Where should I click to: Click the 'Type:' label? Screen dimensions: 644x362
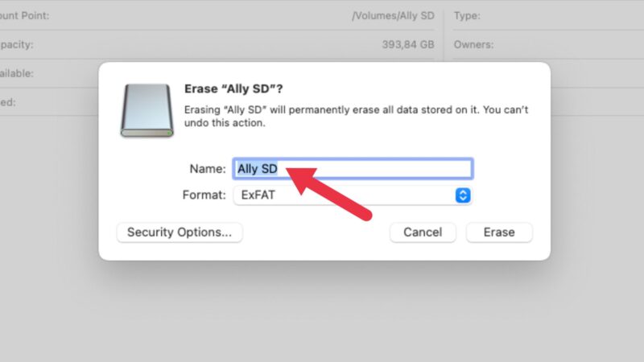click(x=468, y=15)
